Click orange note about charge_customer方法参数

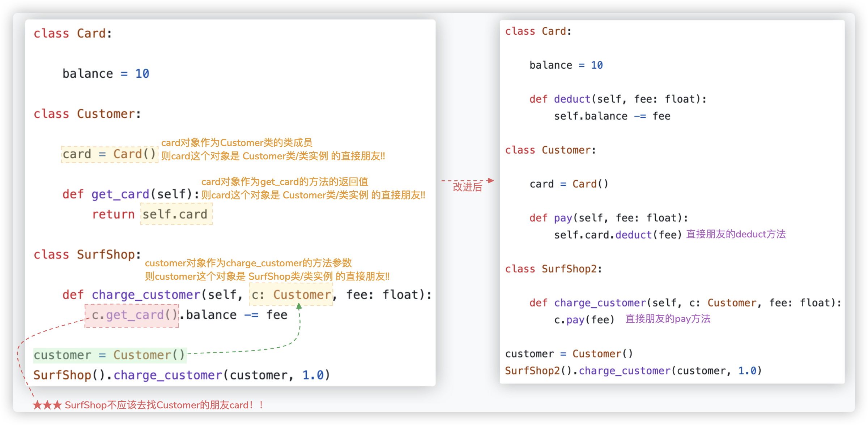pos(248,263)
